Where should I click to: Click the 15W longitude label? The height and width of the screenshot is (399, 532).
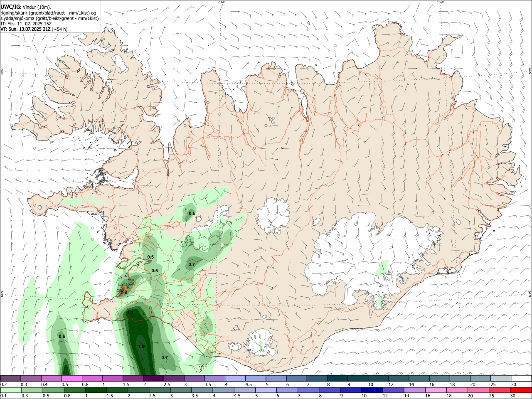[440, 2]
